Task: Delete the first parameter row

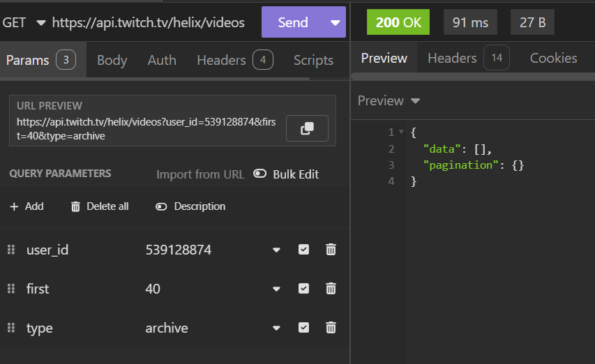Action: (x=331, y=289)
